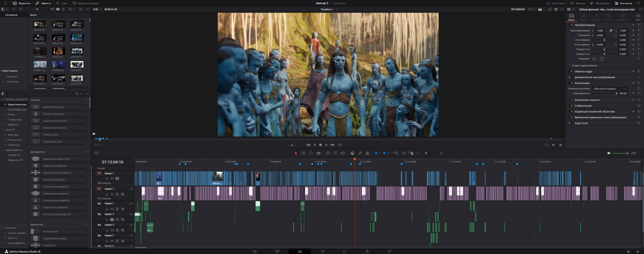Toggle timeline Snapping magnet icon
This screenshot has height=254, width=644.
353,153
